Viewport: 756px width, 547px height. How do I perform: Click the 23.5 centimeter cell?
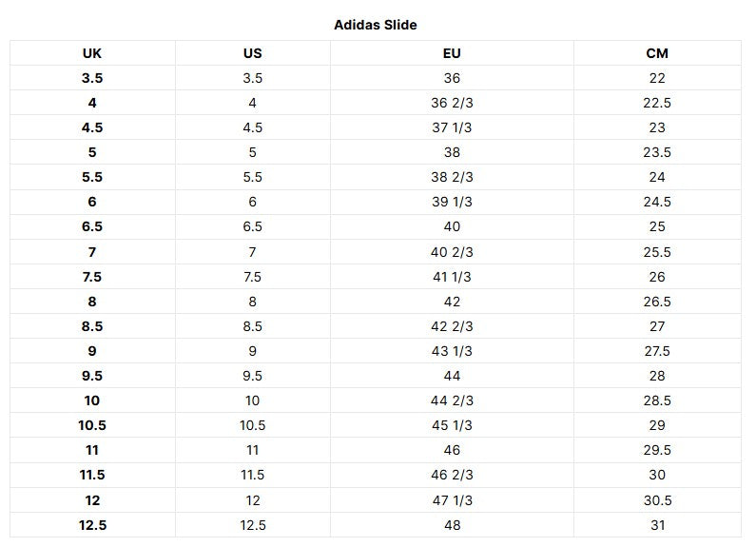pyautogui.click(x=657, y=152)
